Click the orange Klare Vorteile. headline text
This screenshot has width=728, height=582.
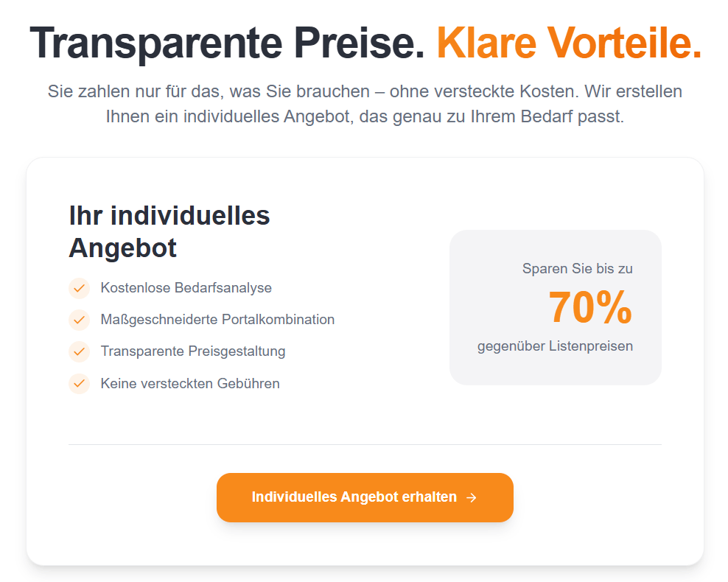coord(569,43)
